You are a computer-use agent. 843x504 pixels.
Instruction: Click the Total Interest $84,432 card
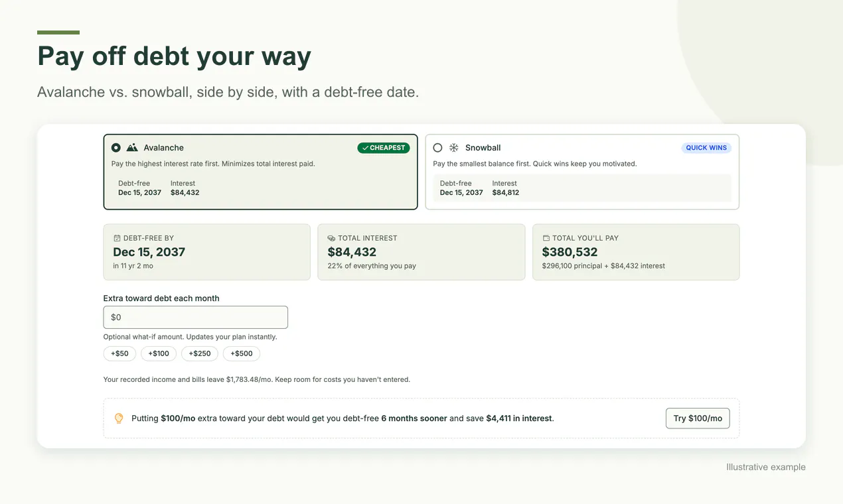421,252
